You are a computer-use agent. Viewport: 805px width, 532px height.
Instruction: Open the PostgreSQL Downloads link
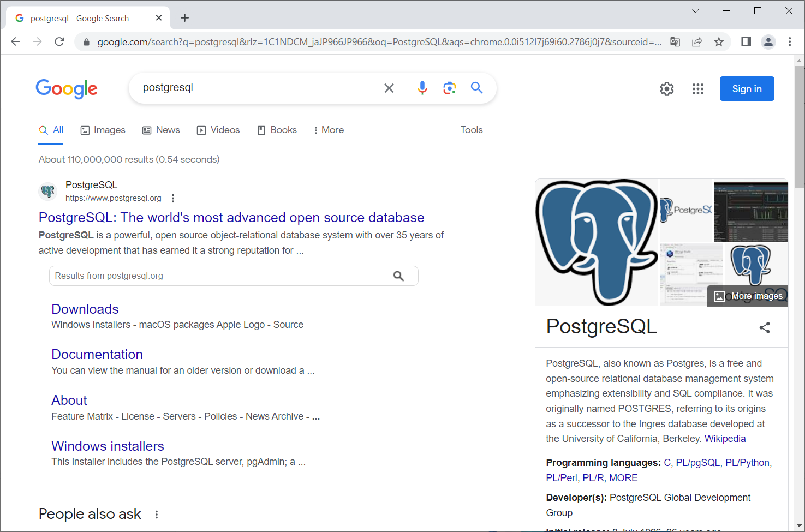(x=85, y=309)
